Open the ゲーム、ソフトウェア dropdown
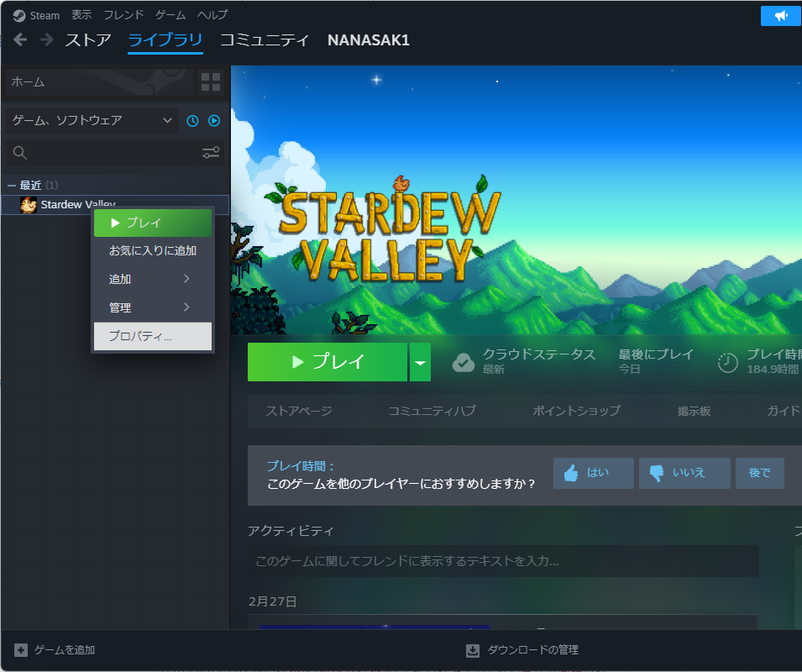This screenshot has height=672, width=802. [91, 121]
